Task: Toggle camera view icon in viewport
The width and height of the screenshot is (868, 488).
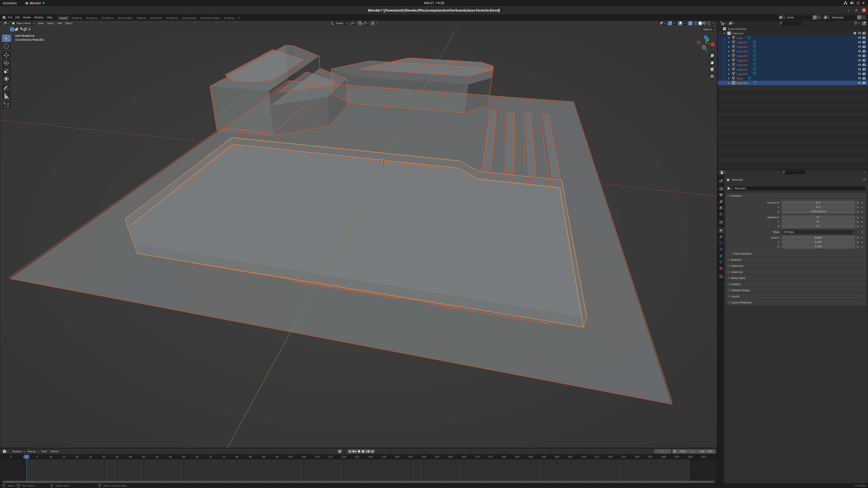Action: click(x=712, y=69)
